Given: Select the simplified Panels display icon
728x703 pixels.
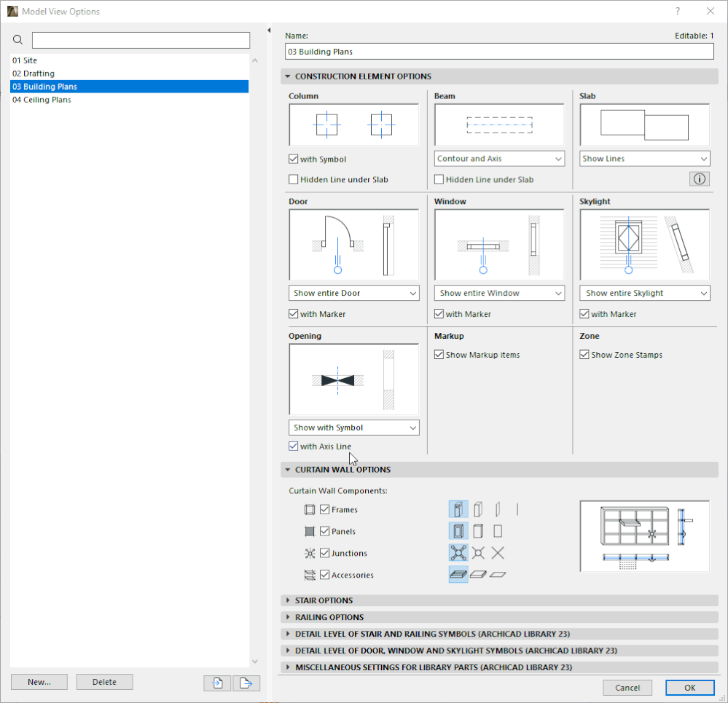Looking at the screenshot, I should click(478, 531).
